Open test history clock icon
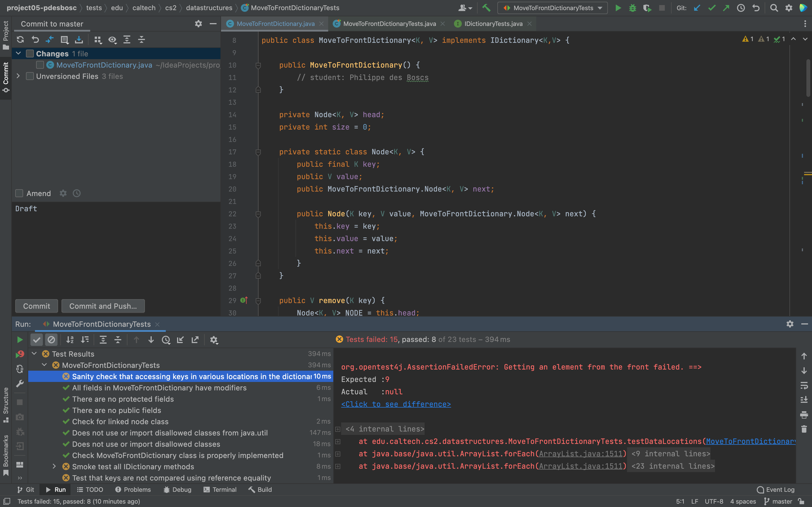Image resolution: width=812 pixels, height=507 pixels. click(166, 340)
